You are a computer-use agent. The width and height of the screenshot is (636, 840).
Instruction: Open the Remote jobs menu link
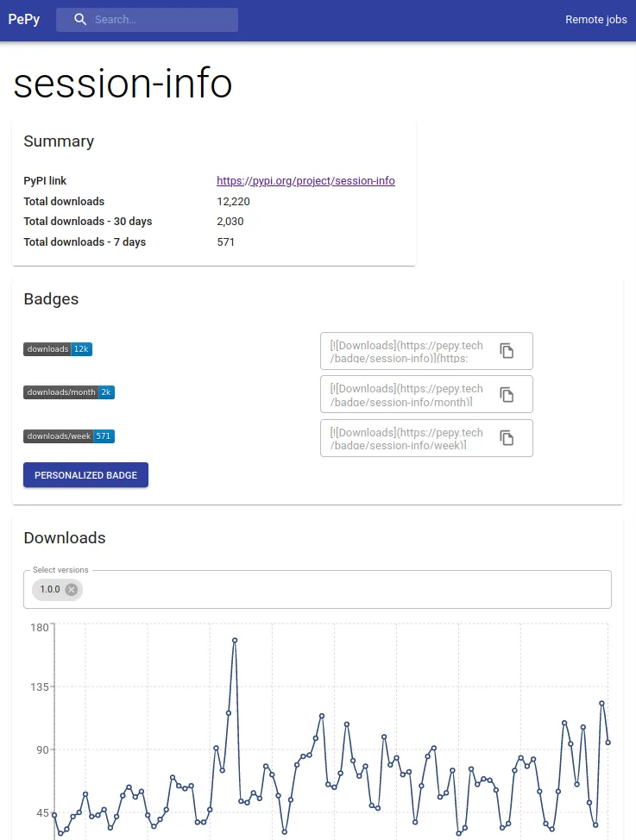595,20
